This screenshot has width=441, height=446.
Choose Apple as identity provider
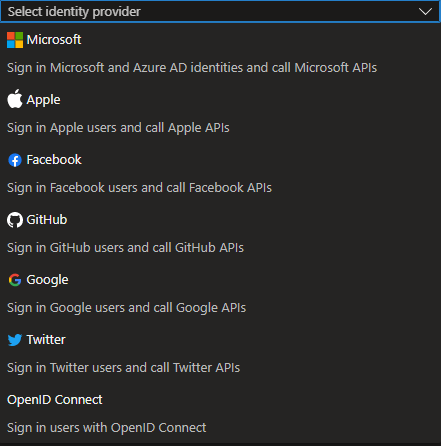[220, 113]
